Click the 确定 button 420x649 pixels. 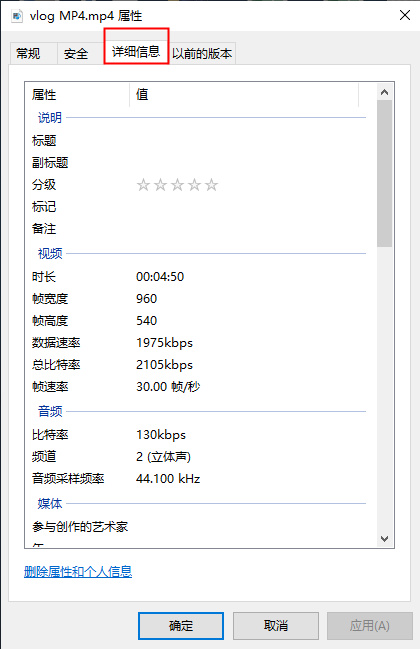point(181,625)
